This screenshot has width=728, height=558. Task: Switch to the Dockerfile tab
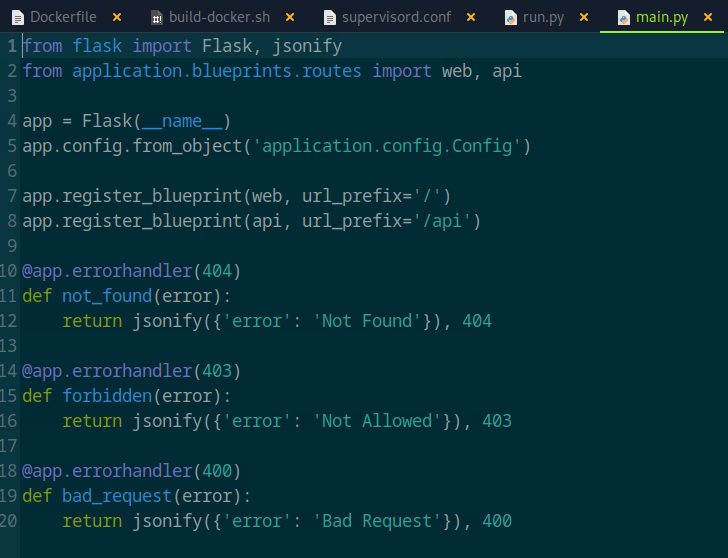[63, 18]
